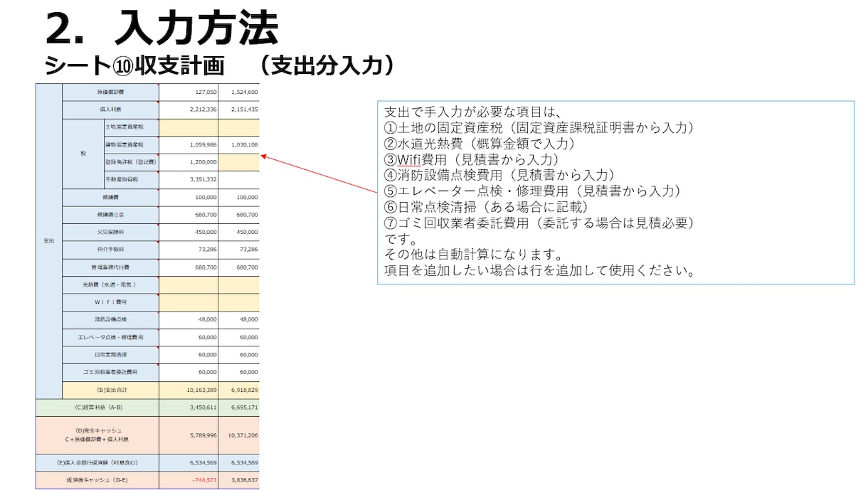Click the エレベータ点検・修理費用 row label
The height and width of the screenshot is (490, 868).
tap(110, 337)
